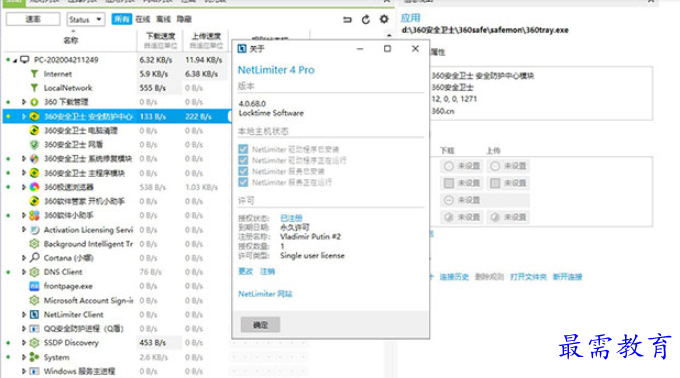The width and height of the screenshot is (680, 378).
Task: Click the 1.03 KB/s upload value
Action: pyautogui.click(x=202, y=187)
